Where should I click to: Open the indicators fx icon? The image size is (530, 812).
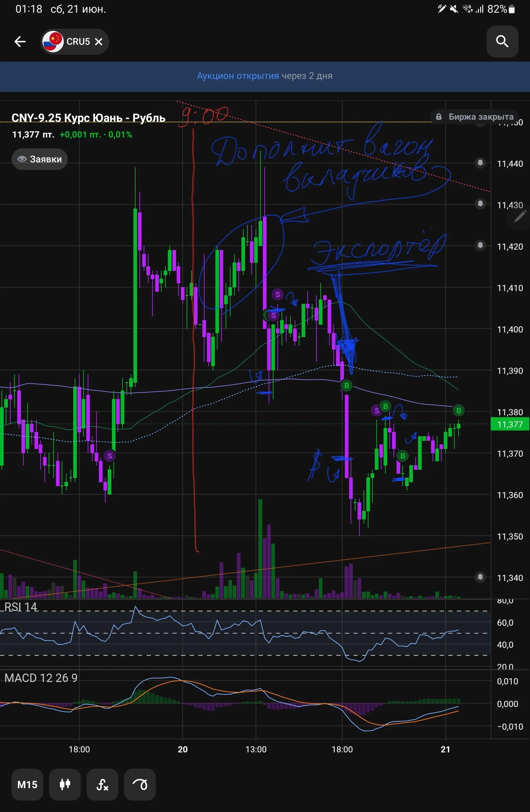click(x=103, y=784)
